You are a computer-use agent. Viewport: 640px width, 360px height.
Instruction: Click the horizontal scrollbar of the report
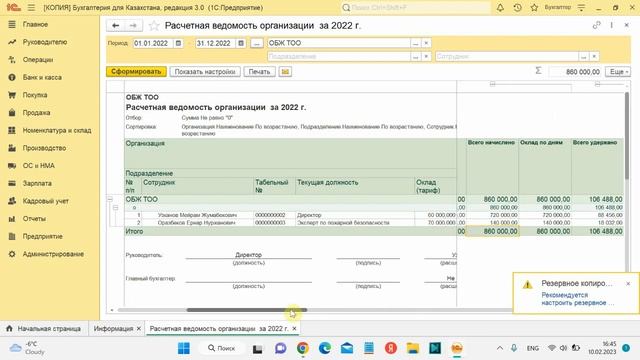(x=247, y=310)
